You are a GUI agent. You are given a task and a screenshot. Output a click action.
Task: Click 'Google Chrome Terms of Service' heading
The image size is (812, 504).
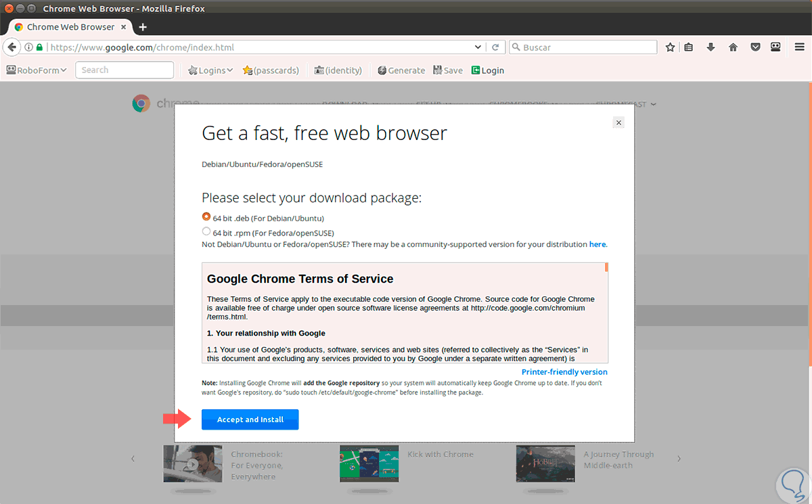point(300,279)
